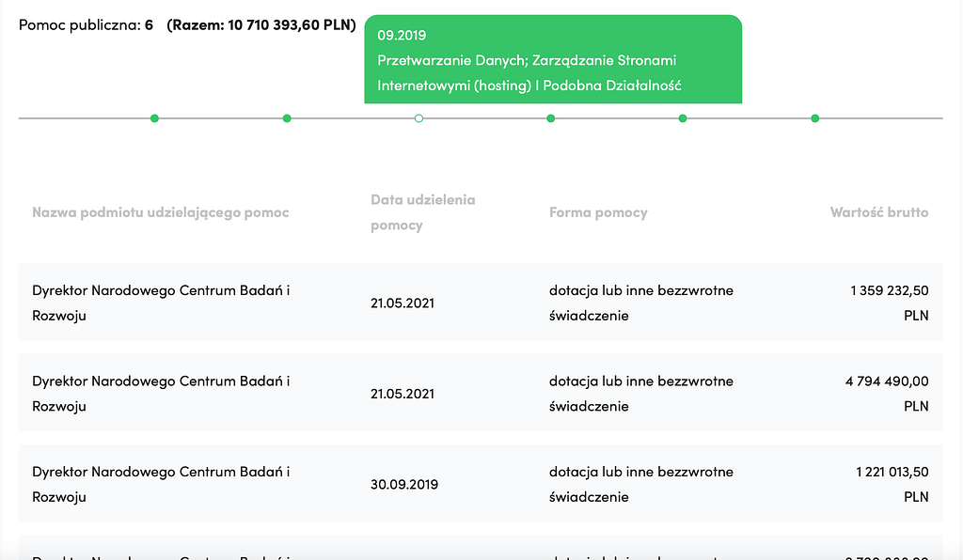Viewport: 963px width, 560px height.
Task: Click the hollow 09.2019 timeline marker
Action: tap(418, 118)
